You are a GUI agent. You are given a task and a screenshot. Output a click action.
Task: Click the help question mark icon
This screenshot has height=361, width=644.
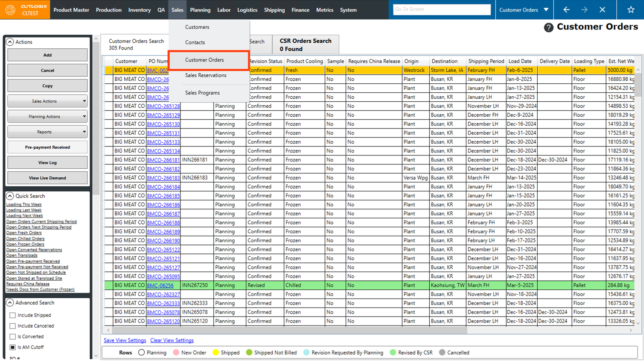click(548, 27)
